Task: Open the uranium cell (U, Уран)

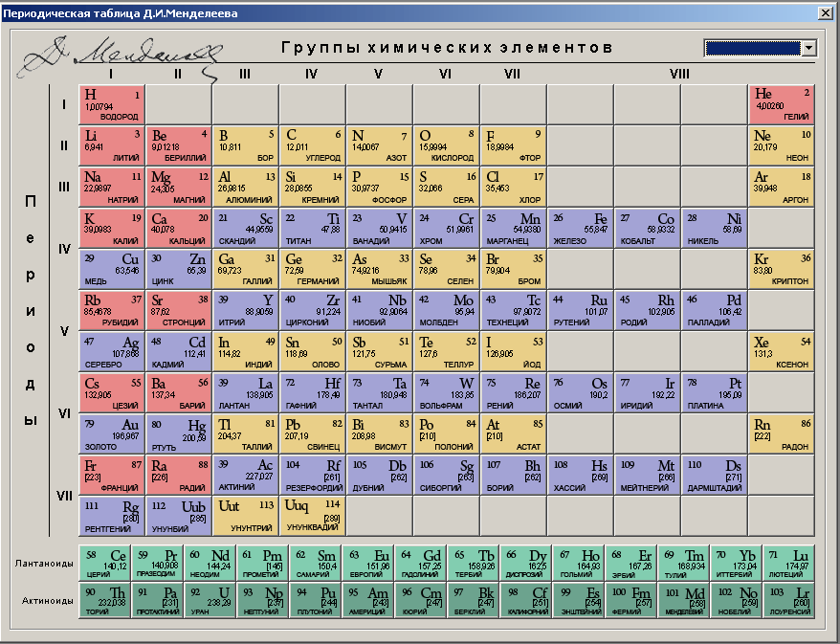Action: 210,601
